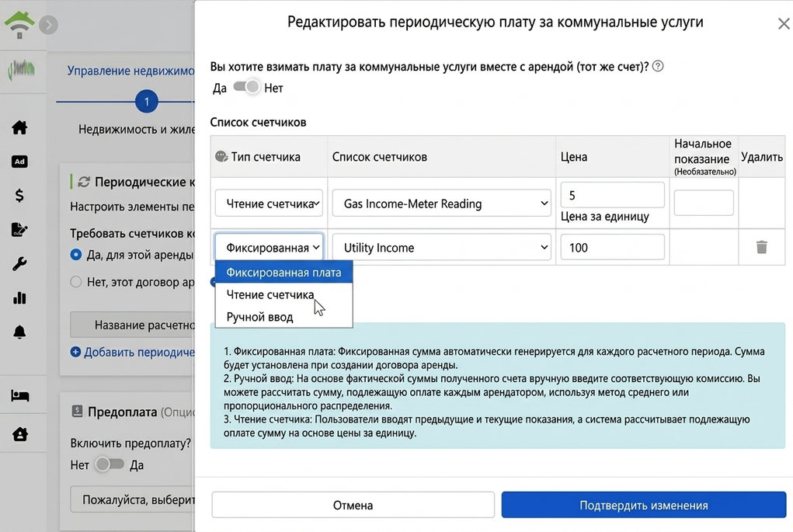Viewport: 793px width, 532px height.
Task: Open the Ad listings icon in the sidebar
Action: point(19,162)
